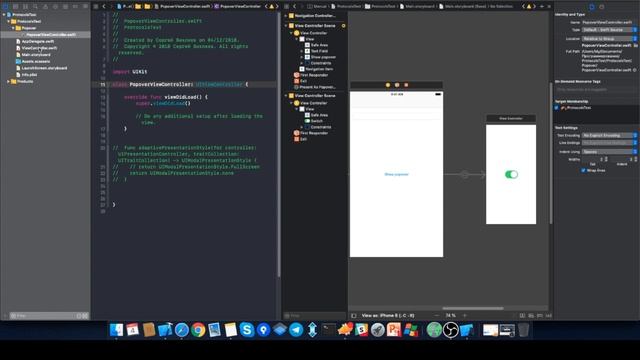The image size is (640, 360).
Task: Select the popover segue icon on canvas
Action: pos(464,175)
